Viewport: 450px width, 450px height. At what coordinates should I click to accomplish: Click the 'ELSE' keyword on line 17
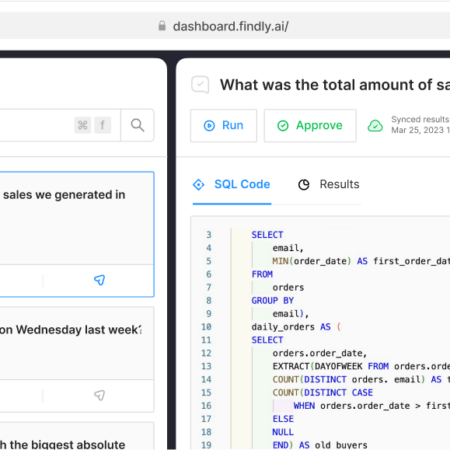point(283,419)
